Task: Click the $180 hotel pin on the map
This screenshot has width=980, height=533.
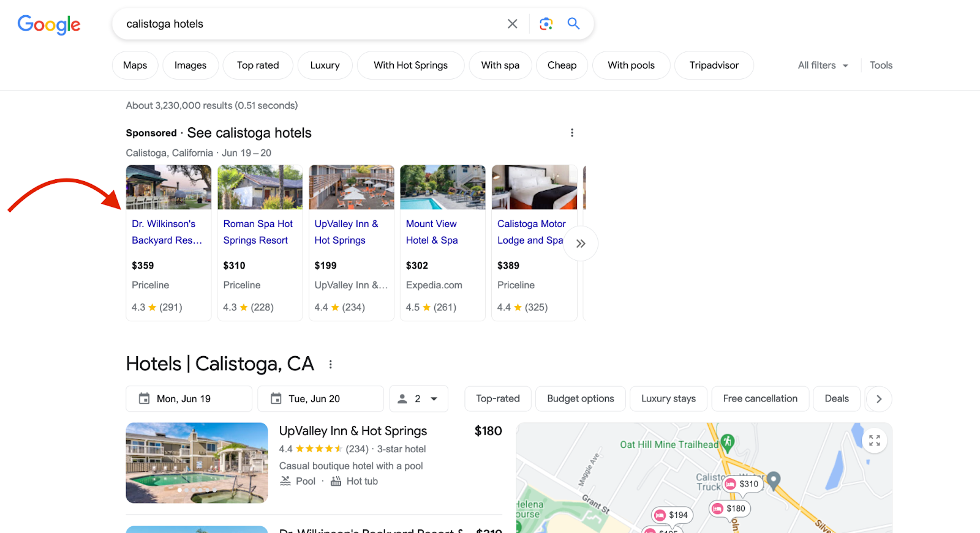Action: tap(729, 509)
